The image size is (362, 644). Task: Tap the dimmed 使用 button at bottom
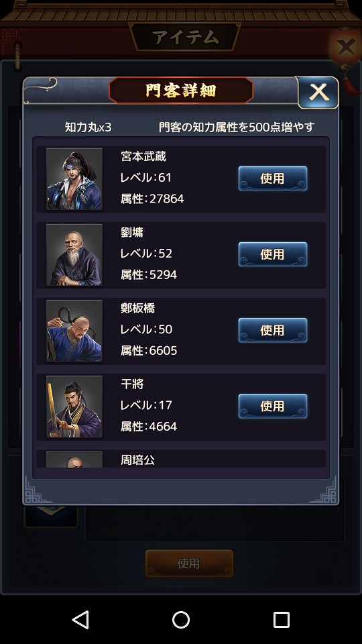tap(189, 563)
